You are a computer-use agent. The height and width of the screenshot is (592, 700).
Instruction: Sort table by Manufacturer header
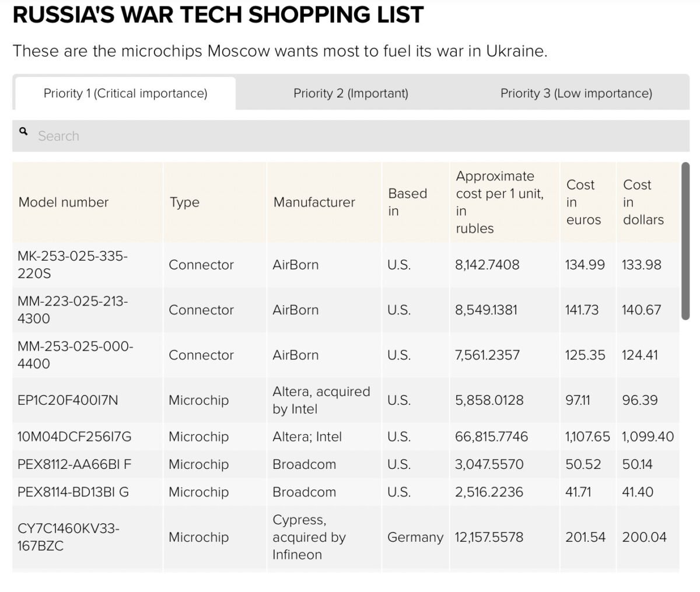(x=314, y=202)
